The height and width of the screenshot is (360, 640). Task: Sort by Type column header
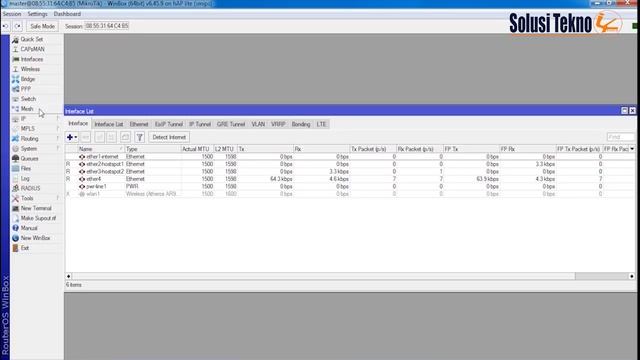(x=153, y=149)
